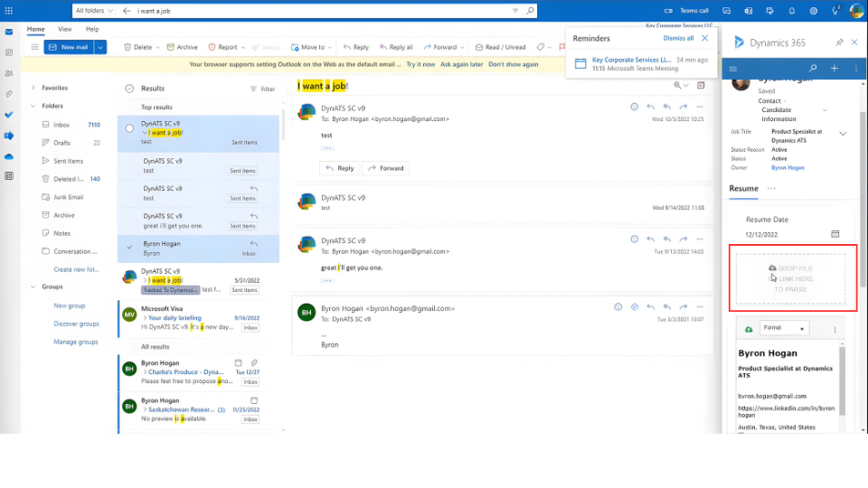
Task: Switch to the Home tab
Action: pyautogui.click(x=35, y=29)
